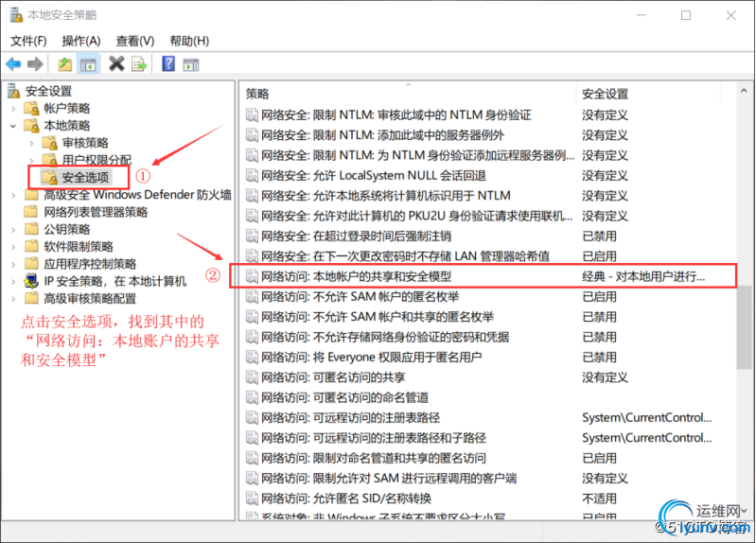This screenshot has height=543, width=756.
Task: Click the policy icon beside 网络安全: 允许 LocalSystem NULL 会话回退
Action: pyautogui.click(x=252, y=176)
